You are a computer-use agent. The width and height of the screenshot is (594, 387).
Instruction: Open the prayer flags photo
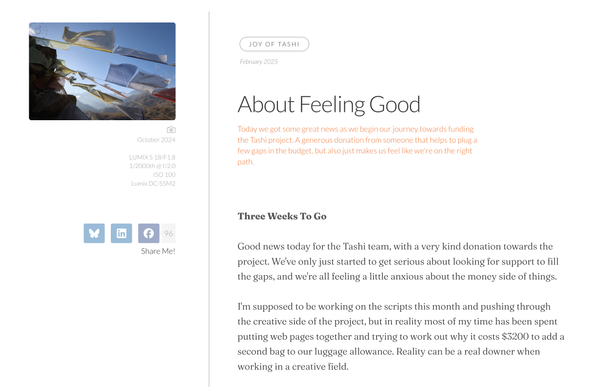pyautogui.click(x=102, y=71)
